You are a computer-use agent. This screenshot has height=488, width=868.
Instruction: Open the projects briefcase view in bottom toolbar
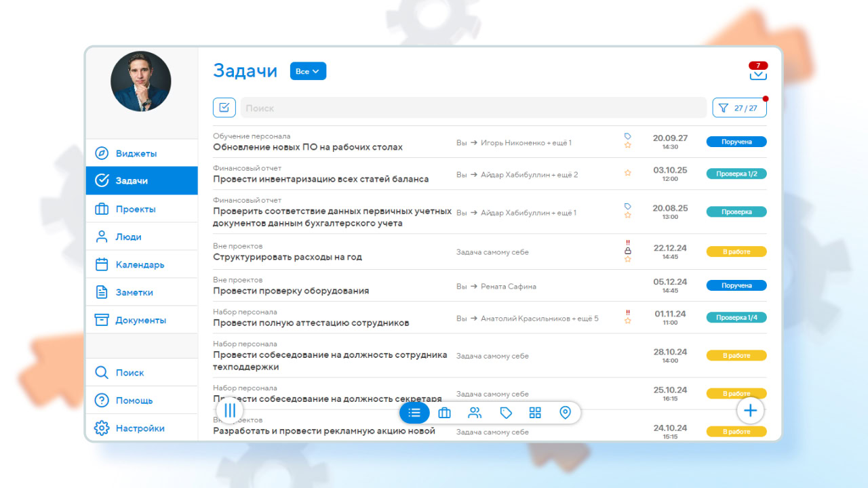(x=445, y=412)
